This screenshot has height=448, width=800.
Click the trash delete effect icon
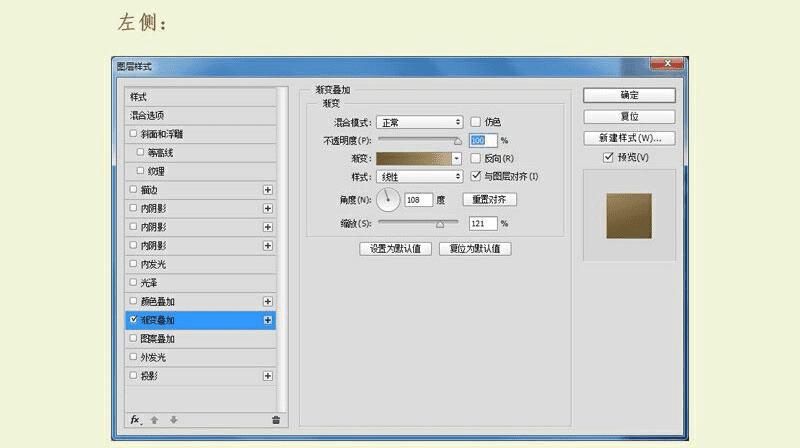[x=276, y=420]
